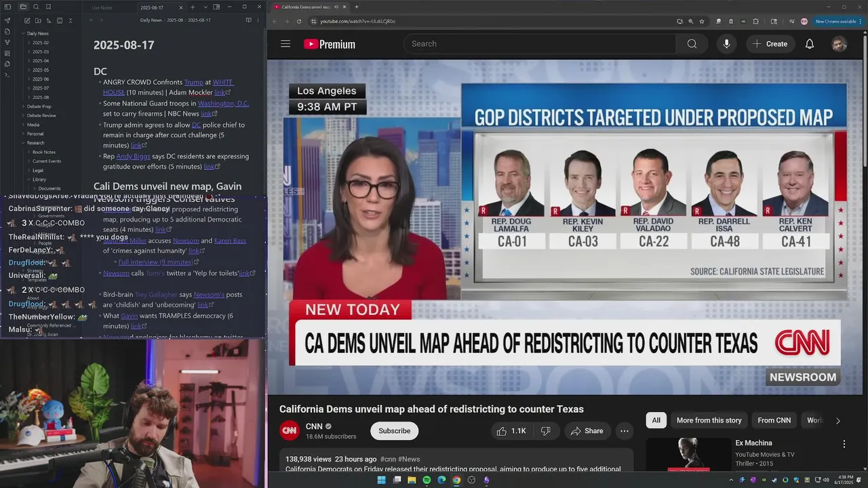Expand 2025-08 folder in tree

point(28,97)
